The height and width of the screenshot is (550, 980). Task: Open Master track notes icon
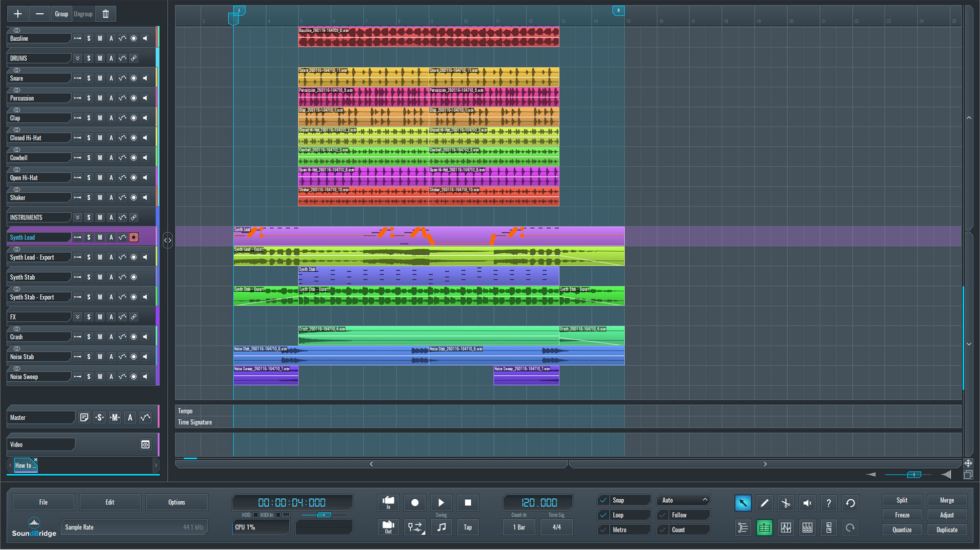coord(84,418)
